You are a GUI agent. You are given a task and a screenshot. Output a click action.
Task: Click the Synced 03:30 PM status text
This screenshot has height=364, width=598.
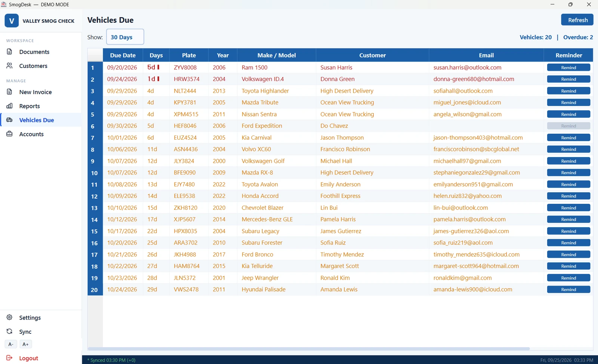111,360
